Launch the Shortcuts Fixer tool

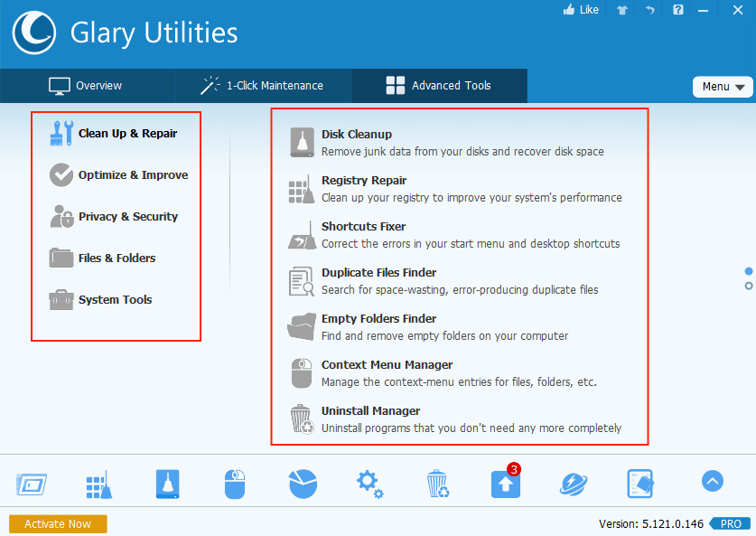coord(454,235)
